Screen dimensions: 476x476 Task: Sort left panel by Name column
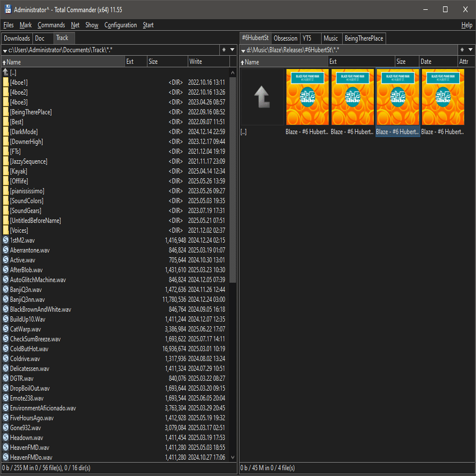63,62
